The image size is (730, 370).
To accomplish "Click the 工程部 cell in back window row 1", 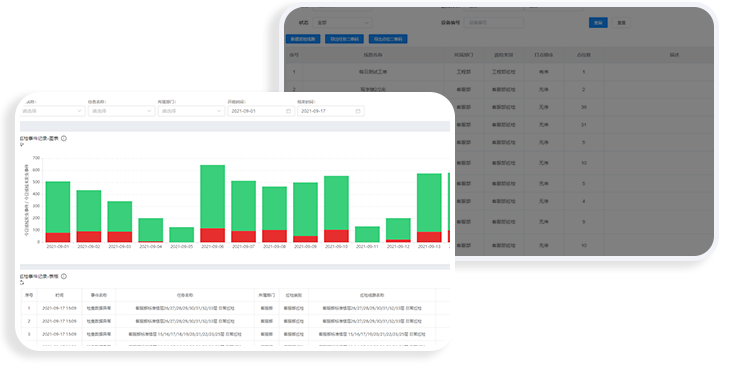I will pos(464,72).
